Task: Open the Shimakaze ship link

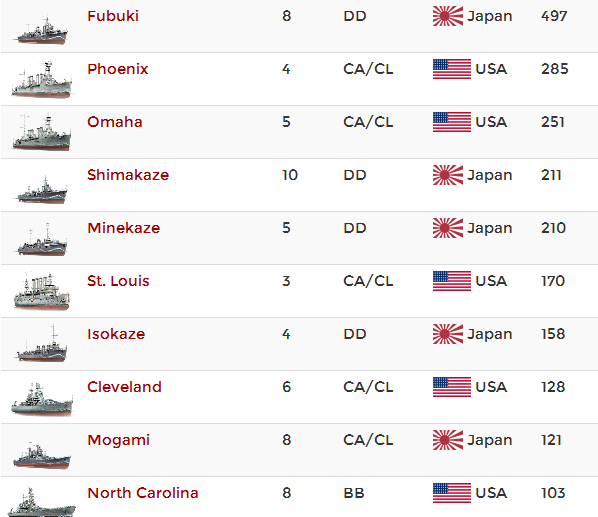Action: click(x=128, y=175)
